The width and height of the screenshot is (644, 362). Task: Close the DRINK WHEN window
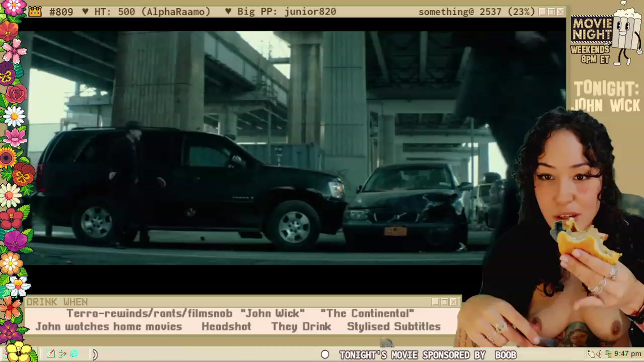pos(453,302)
